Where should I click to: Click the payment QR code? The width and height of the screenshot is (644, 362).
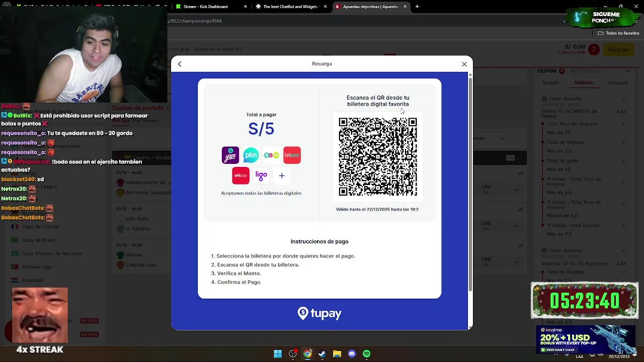tap(378, 157)
